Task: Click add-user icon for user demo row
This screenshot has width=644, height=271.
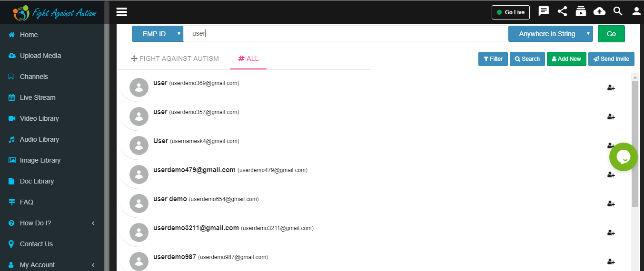Action: (x=611, y=204)
